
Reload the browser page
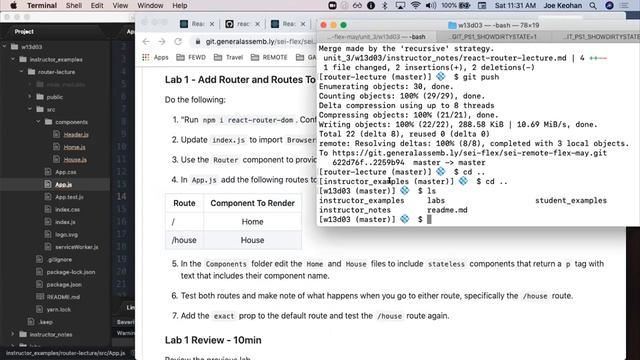[x=178, y=42]
